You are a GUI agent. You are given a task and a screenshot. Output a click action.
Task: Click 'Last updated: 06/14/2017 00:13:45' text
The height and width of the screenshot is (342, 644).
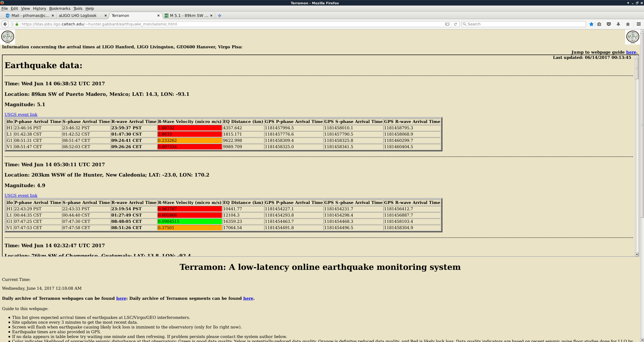tap(592, 58)
